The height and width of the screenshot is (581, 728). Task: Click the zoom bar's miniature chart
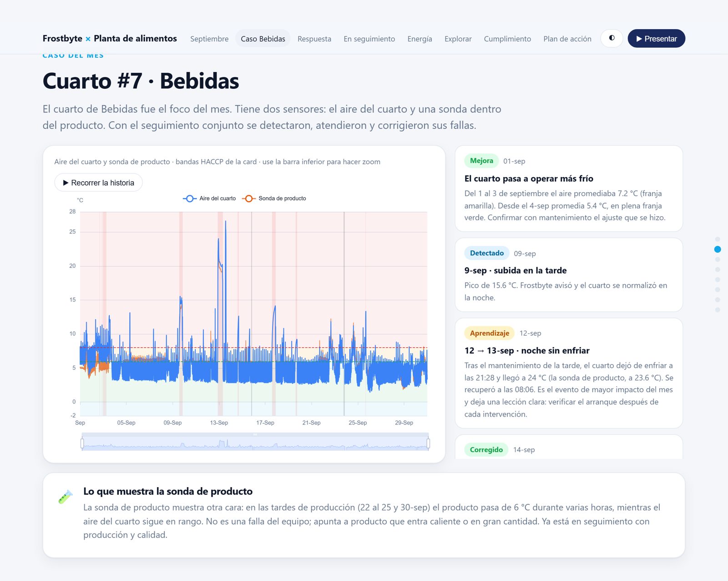[x=255, y=443]
